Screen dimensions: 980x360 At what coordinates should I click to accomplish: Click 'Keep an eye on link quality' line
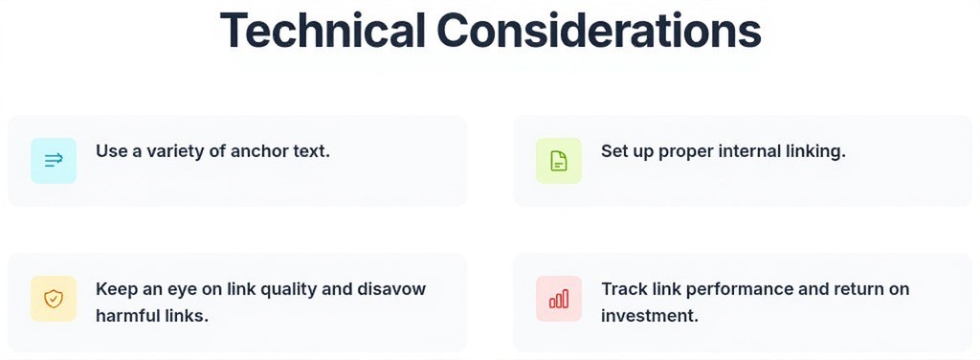coord(260,289)
